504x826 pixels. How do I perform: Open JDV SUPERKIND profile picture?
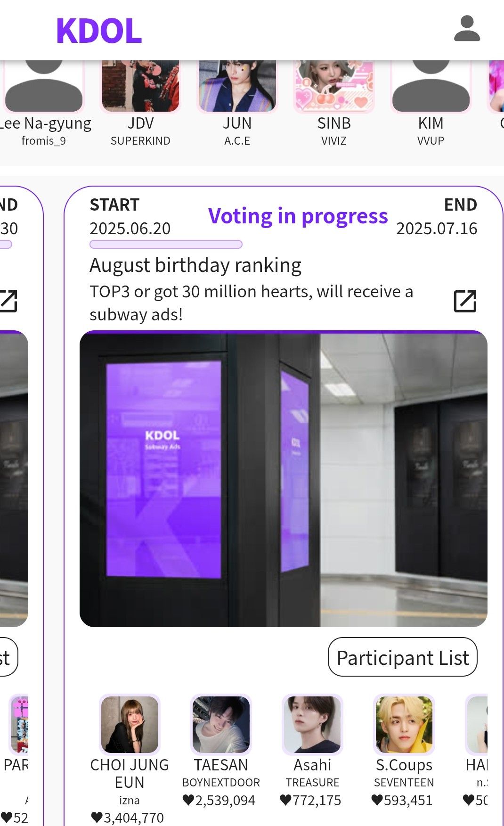point(140,86)
